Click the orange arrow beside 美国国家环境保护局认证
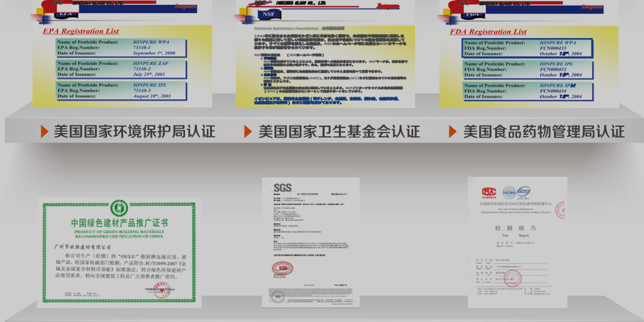 click(45, 131)
